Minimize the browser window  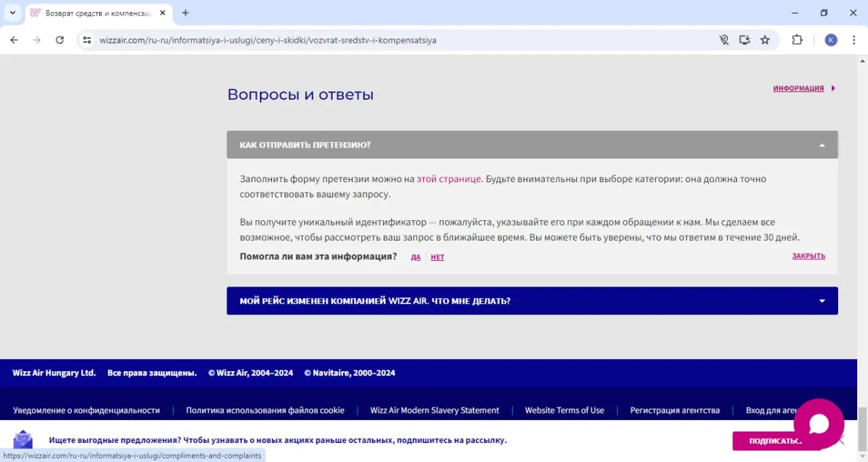click(x=794, y=13)
